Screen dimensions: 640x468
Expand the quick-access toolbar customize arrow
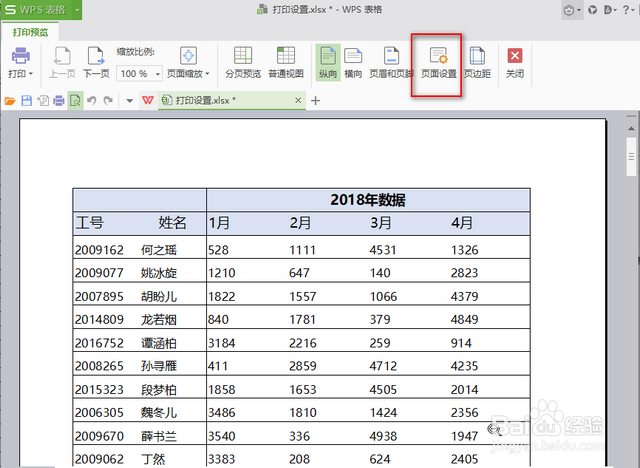(129, 101)
